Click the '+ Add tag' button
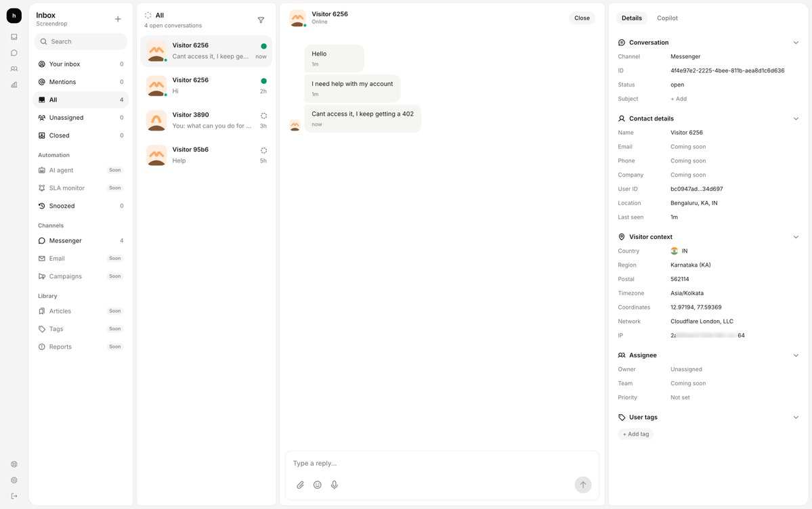 click(x=636, y=435)
